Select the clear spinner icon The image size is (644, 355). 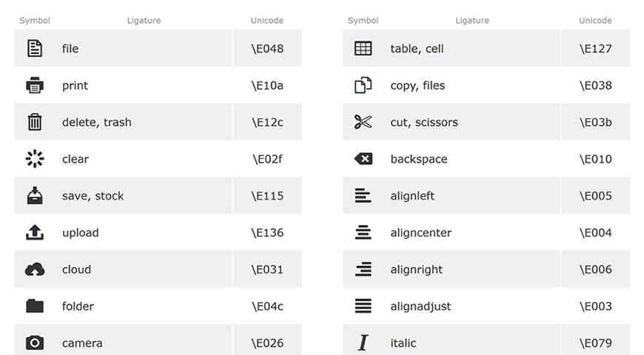click(x=35, y=159)
